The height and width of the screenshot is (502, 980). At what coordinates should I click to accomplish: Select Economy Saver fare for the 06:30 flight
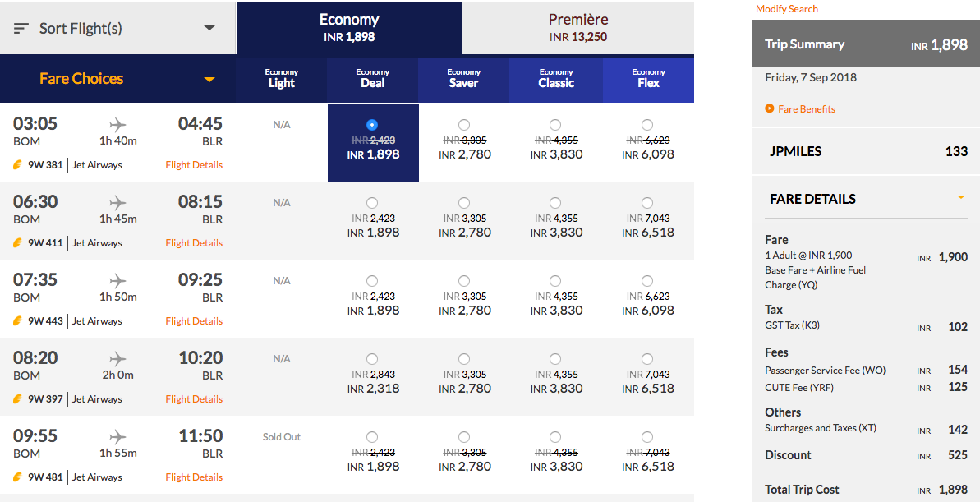463,202
